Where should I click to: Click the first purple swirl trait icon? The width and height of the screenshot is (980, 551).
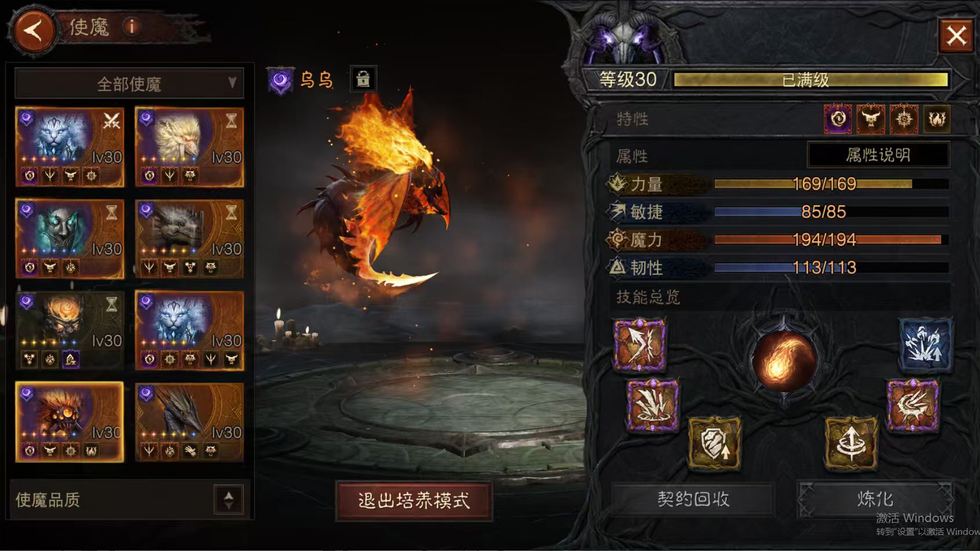(x=838, y=119)
